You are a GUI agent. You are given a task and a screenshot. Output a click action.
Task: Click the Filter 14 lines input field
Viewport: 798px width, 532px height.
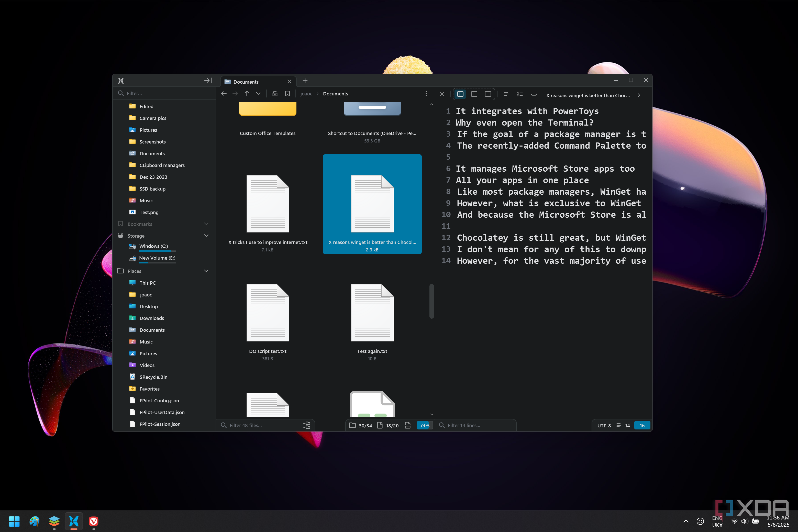[478, 425]
